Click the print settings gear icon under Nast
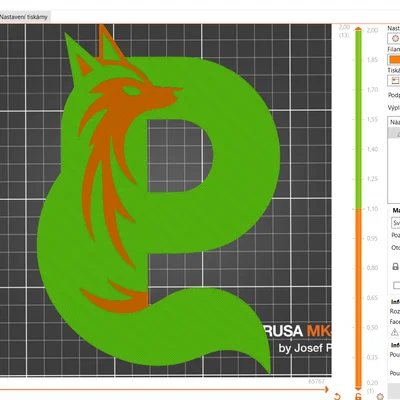 pyautogui.click(x=395, y=39)
